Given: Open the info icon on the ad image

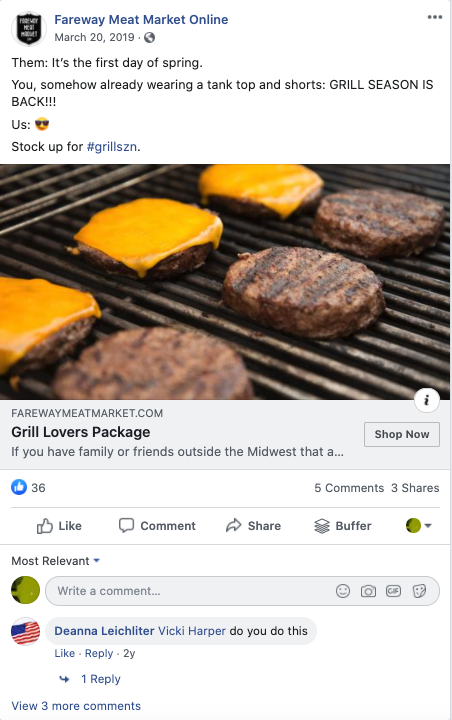Looking at the screenshot, I should click(427, 400).
